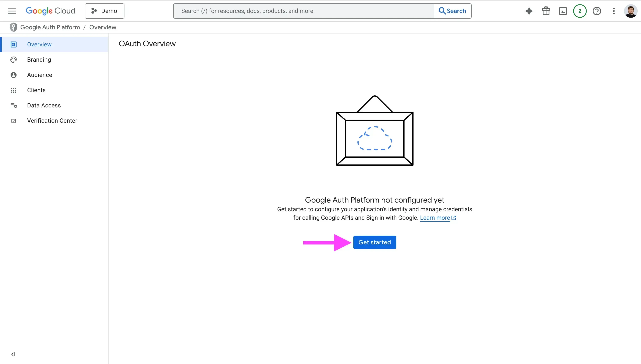Activate Cloud Shell terminal icon
The image size is (641, 364).
click(x=563, y=11)
